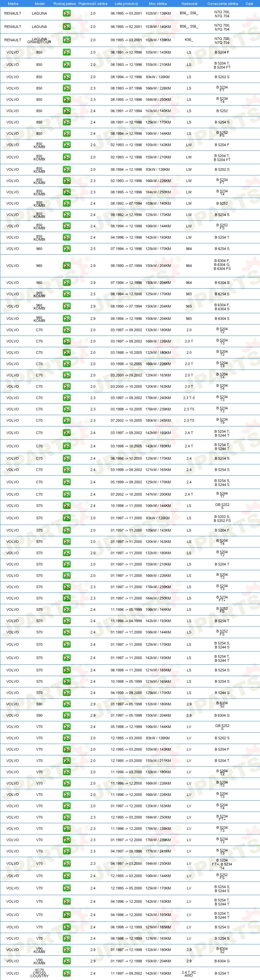
Task: Click fuel icon for V70 GB 5252 S row
Action: [x=66, y=727]
